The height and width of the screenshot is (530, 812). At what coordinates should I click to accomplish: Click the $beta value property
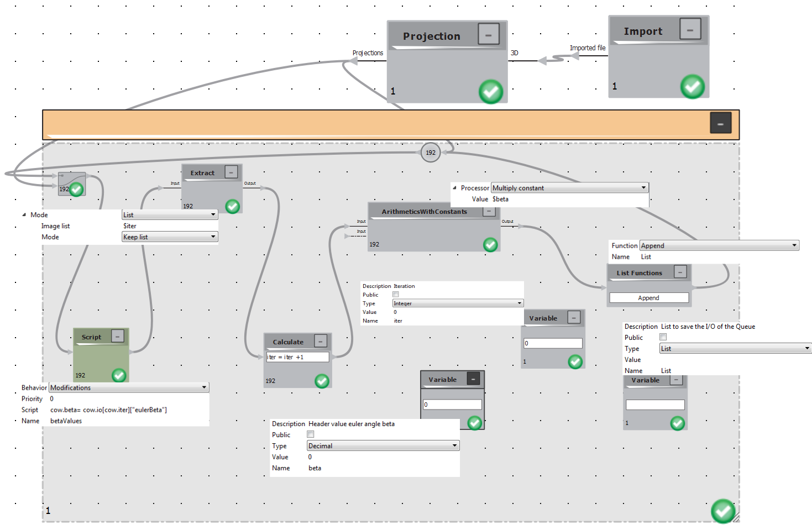[501, 199]
